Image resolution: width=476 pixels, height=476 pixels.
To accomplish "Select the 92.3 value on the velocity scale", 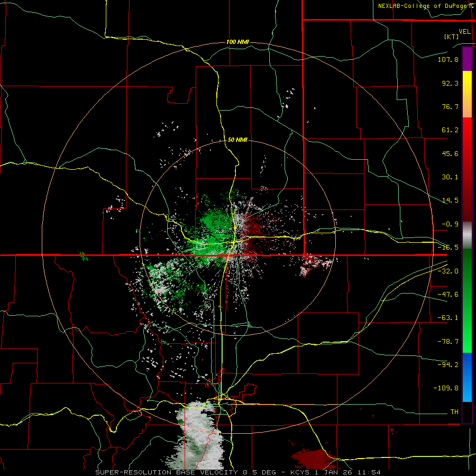I will click(450, 83).
